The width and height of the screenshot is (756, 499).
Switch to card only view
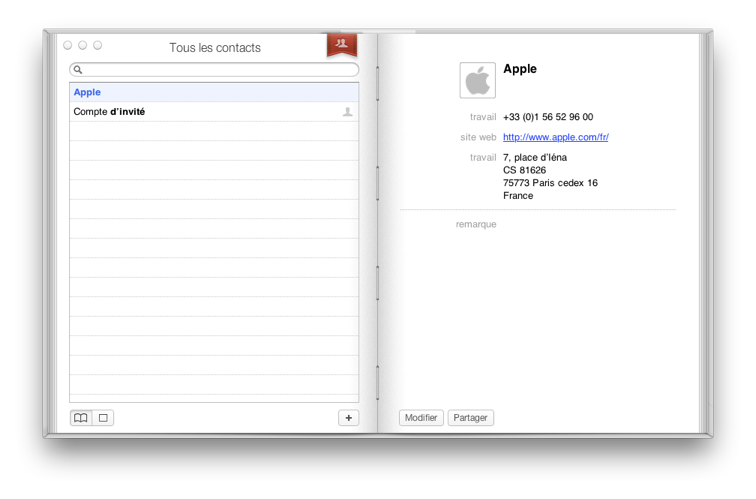coord(103,418)
